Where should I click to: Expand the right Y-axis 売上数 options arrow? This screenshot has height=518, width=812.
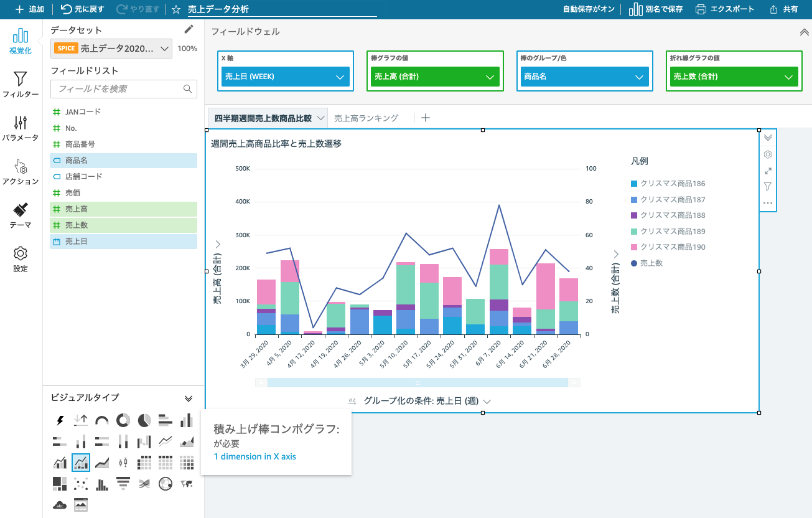coord(616,254)
